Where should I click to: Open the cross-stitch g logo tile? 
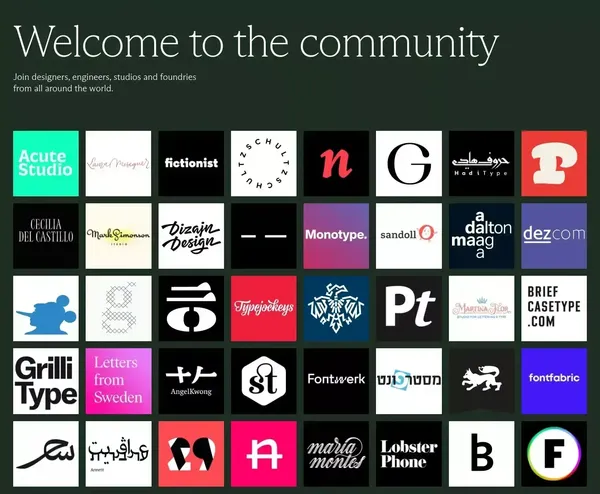pos(118,308)
